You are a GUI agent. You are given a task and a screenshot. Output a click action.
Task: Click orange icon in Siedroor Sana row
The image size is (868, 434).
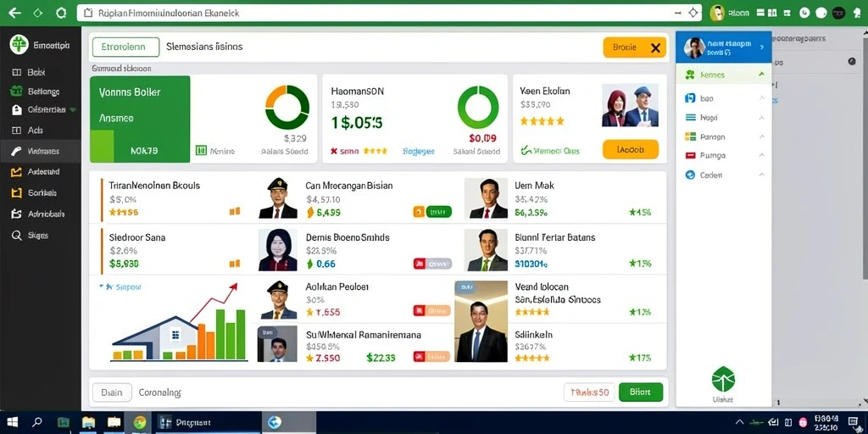(235, 264)
